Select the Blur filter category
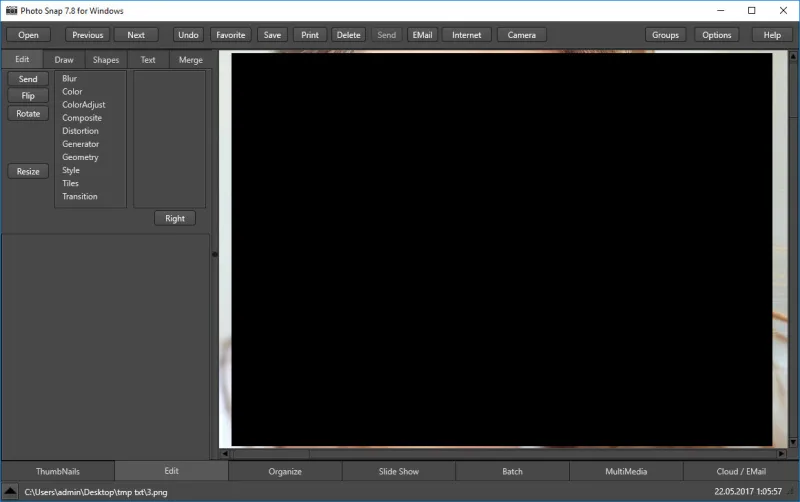Viewport: 800px width, 502px height. [x=69, y=79]
